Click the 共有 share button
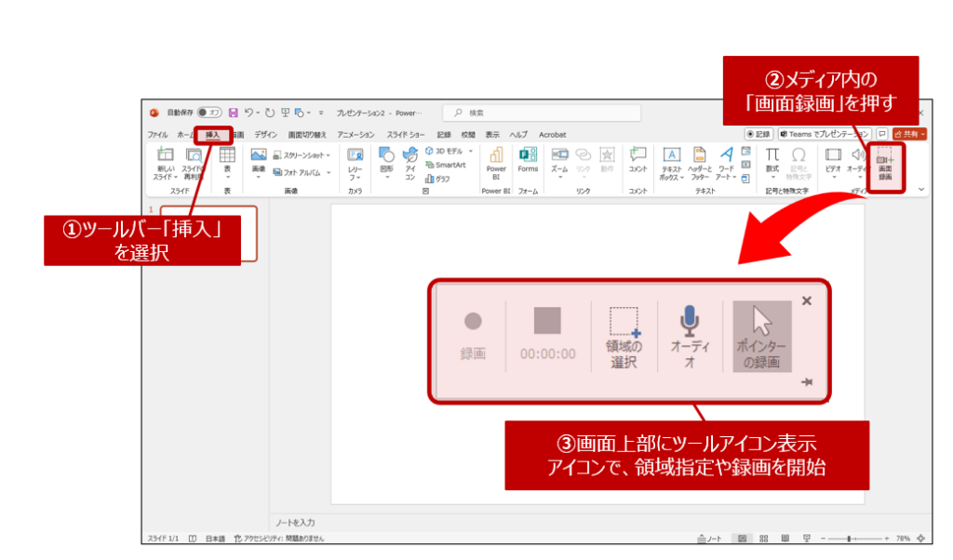This screenshot has width=953, height=560. (x=909, y=134)
